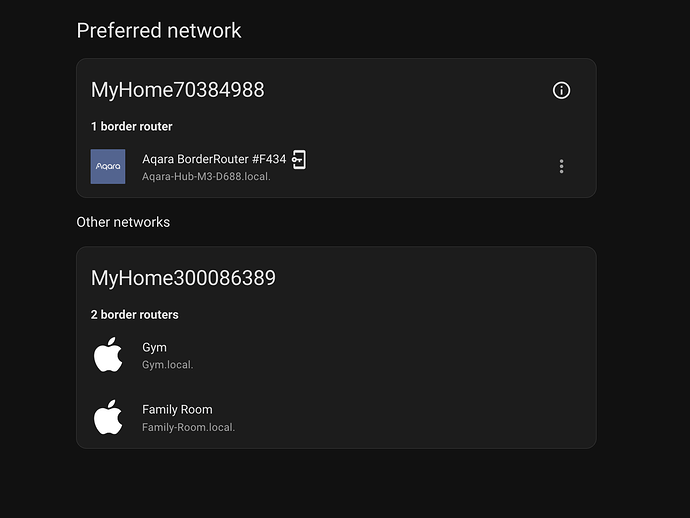Click the key icon beside Aqara BorderRouter #F434
Screen dimensions: 690x518
pos(299,159)
